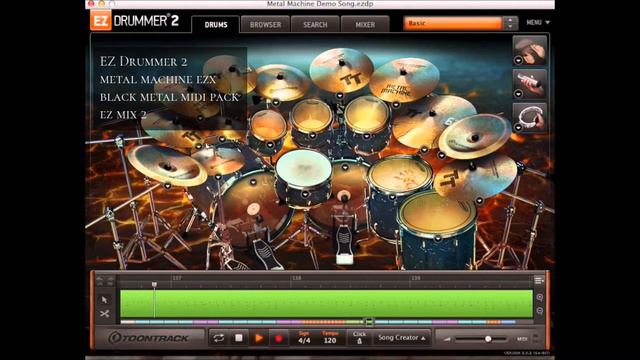Click the Toontrack logo
This screenshot has height=360, width=640.
(149, 338)
